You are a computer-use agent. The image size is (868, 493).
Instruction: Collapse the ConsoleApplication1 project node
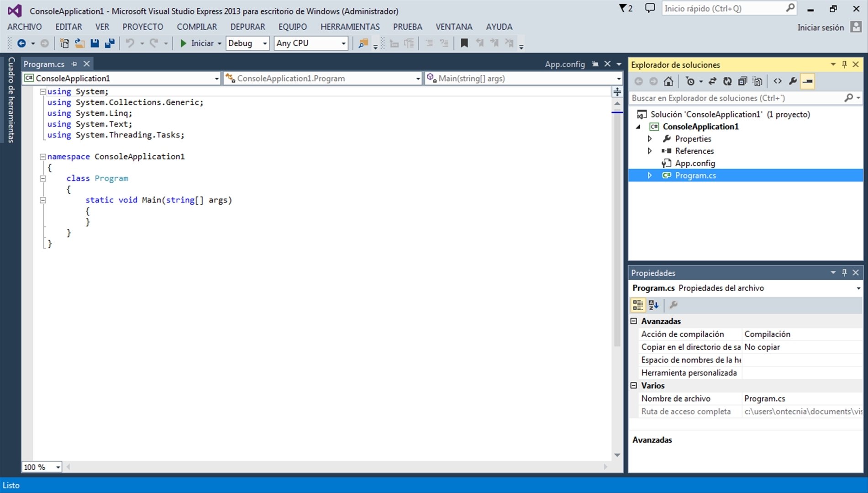pyautogui.click(x=638, y=127)
